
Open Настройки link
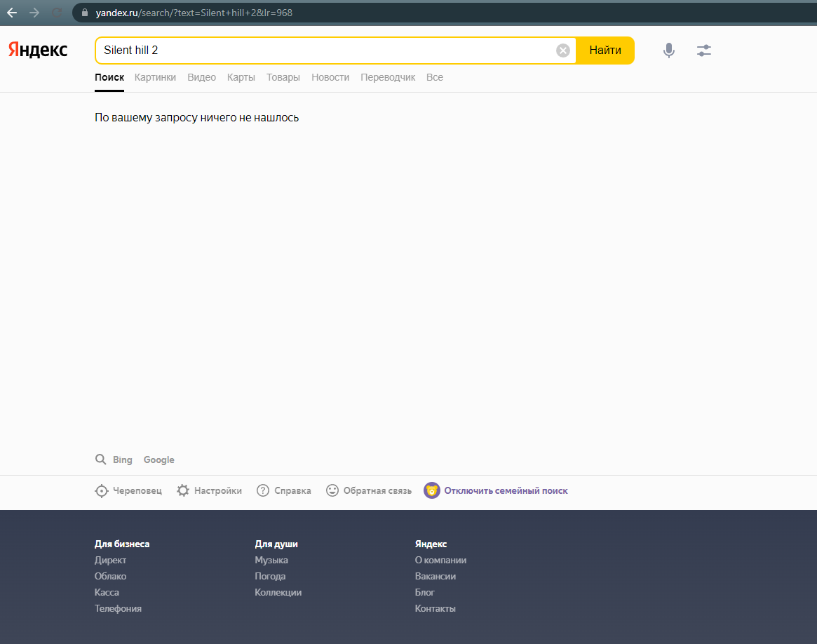tap(218, 491)
